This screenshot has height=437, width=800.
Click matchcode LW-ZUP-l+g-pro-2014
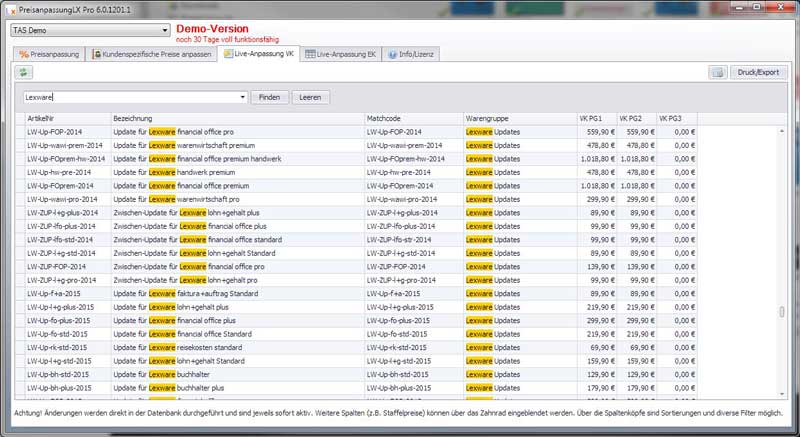coord(401,280)
